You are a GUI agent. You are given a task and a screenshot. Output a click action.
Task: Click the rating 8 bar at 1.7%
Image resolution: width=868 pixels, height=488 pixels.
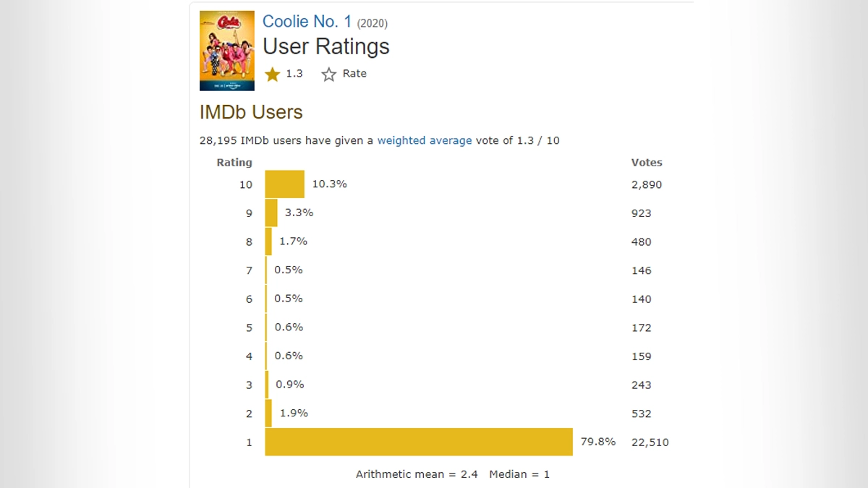[268, 241]
